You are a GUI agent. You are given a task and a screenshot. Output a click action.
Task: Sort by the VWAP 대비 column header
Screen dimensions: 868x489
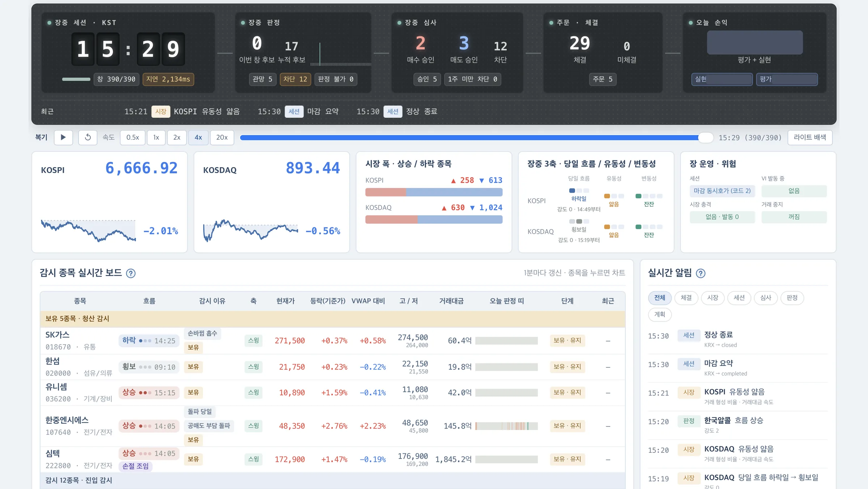[x=368, y=301]
